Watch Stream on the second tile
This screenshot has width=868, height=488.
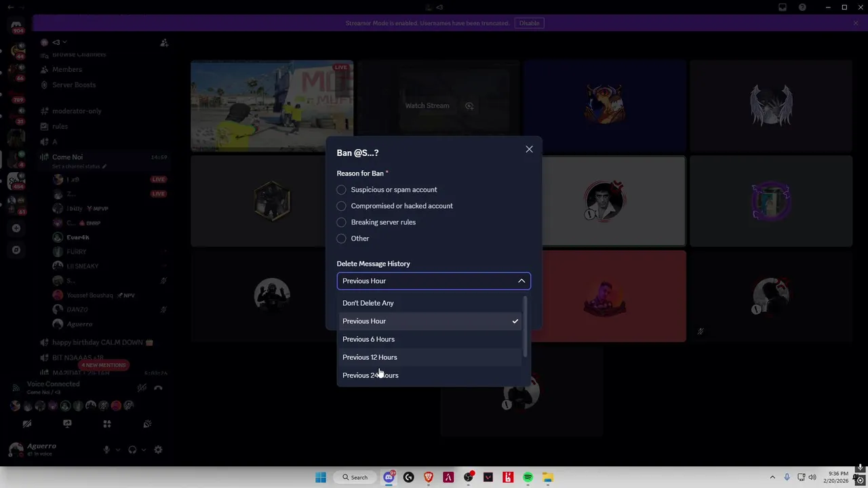click(x=427, y=106)
